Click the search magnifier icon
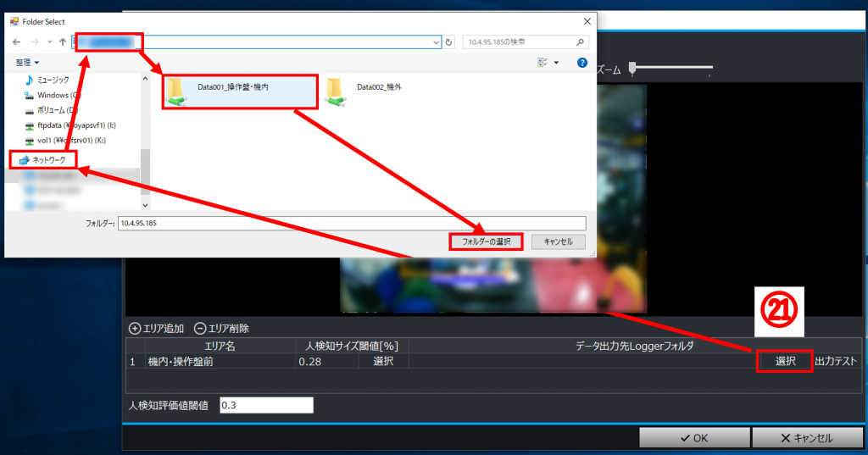 point(580,42)
